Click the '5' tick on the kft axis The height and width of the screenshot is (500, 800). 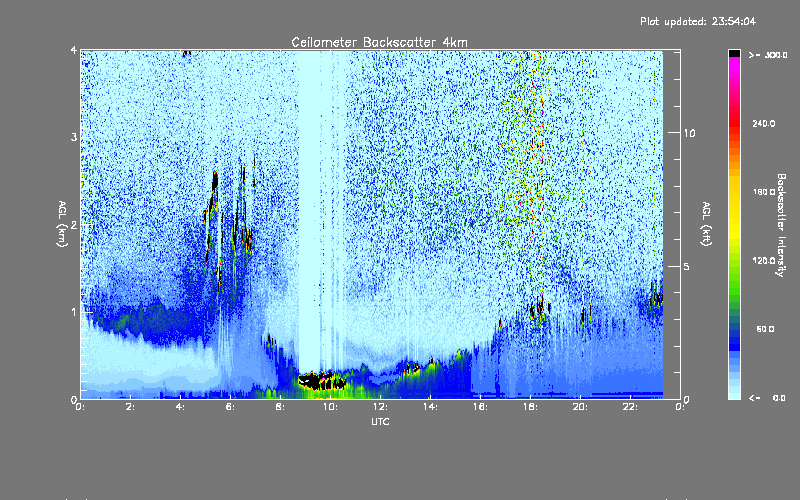tap(687, 266)
